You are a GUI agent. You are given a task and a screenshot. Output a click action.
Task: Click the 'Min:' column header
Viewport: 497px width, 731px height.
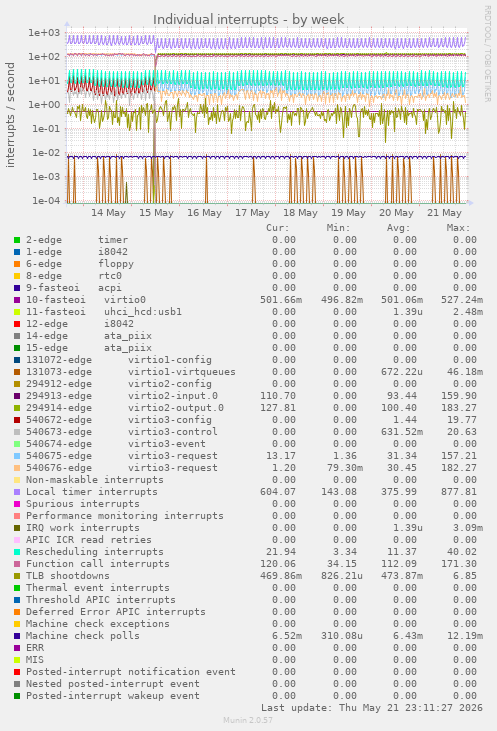pyautogui.click(x=338, y=228)
